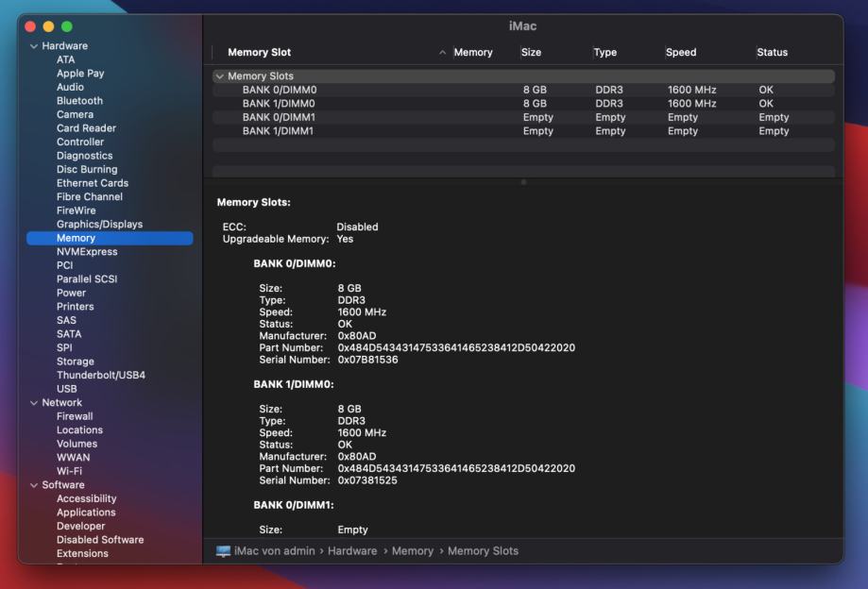Sort table by Memory Slot column header
The image size is (868, 589).
(x=260, y=53)
